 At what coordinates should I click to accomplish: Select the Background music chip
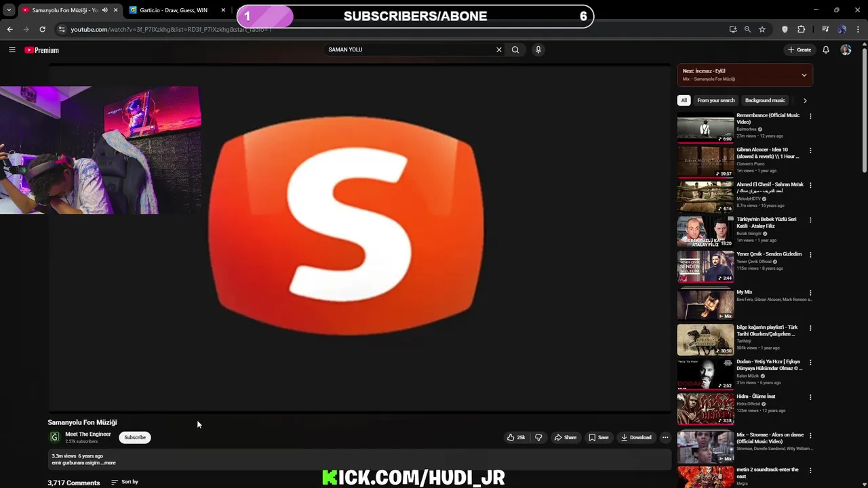(x=765, y=100)
